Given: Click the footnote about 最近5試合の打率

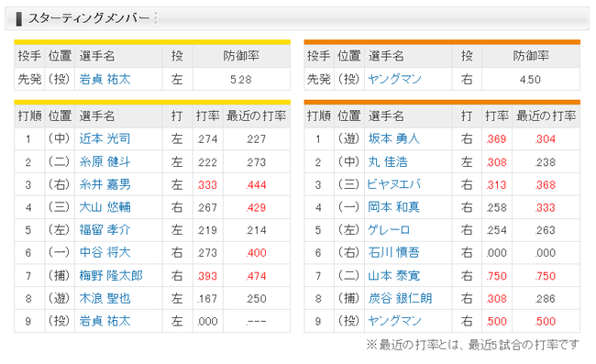Looking at the screenshot, I should 473,345.
